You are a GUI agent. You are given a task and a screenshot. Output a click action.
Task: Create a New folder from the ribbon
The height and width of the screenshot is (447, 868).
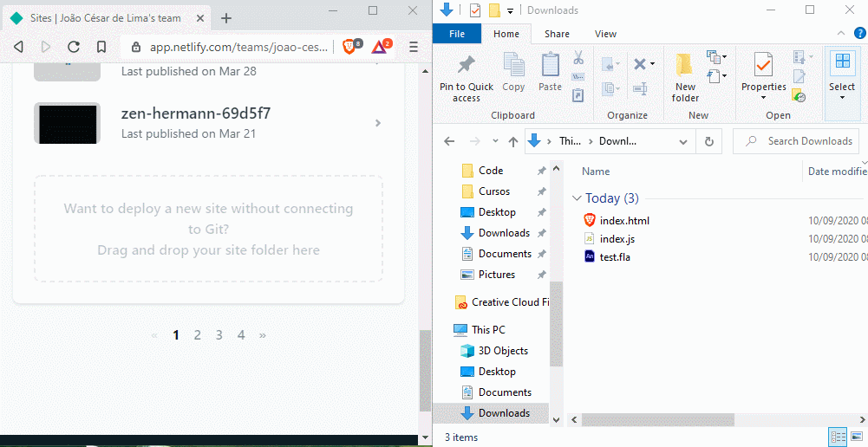point(685,77)
